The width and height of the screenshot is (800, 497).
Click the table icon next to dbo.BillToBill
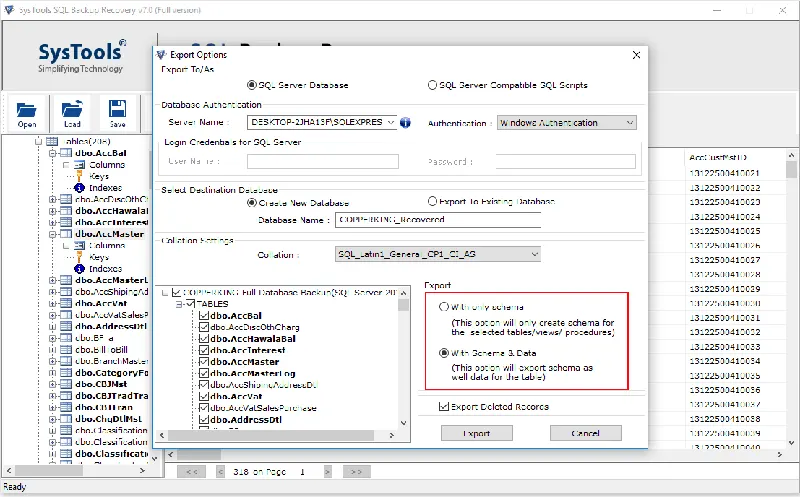click(66, 350)
